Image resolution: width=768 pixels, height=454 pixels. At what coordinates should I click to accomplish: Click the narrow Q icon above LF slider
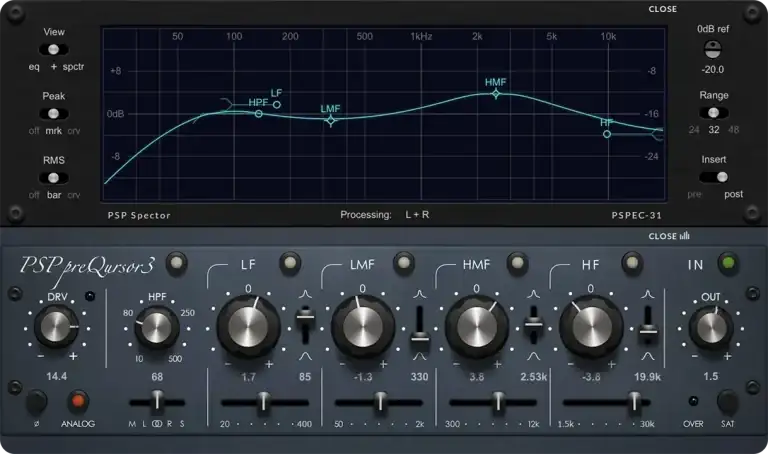(x=305, y=294)
